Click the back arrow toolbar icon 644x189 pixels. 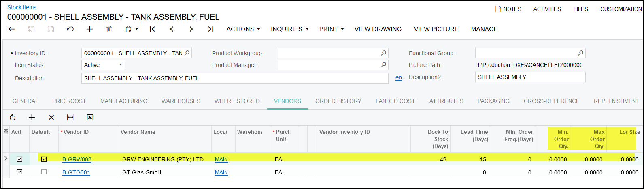click(12, 29)
